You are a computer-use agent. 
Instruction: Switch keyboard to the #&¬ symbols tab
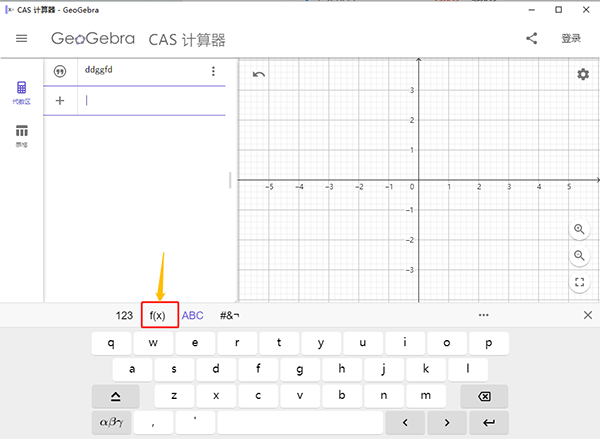point(230,315)
